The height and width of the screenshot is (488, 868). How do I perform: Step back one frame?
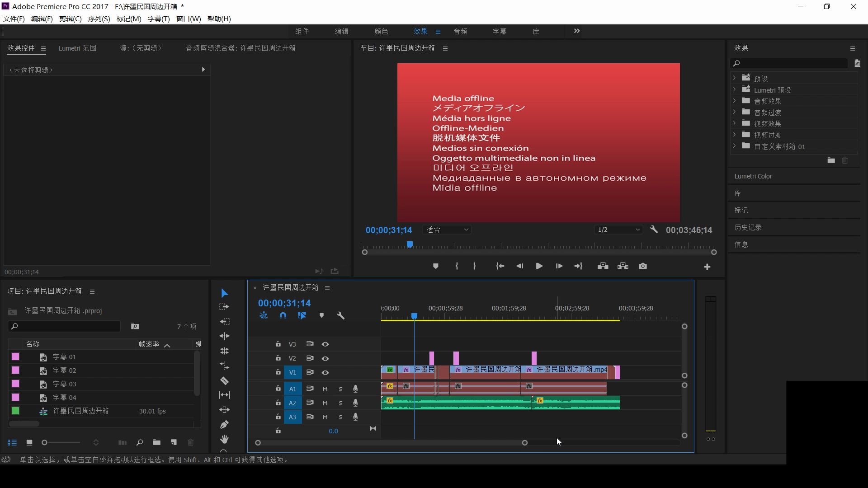click(520, 266)
